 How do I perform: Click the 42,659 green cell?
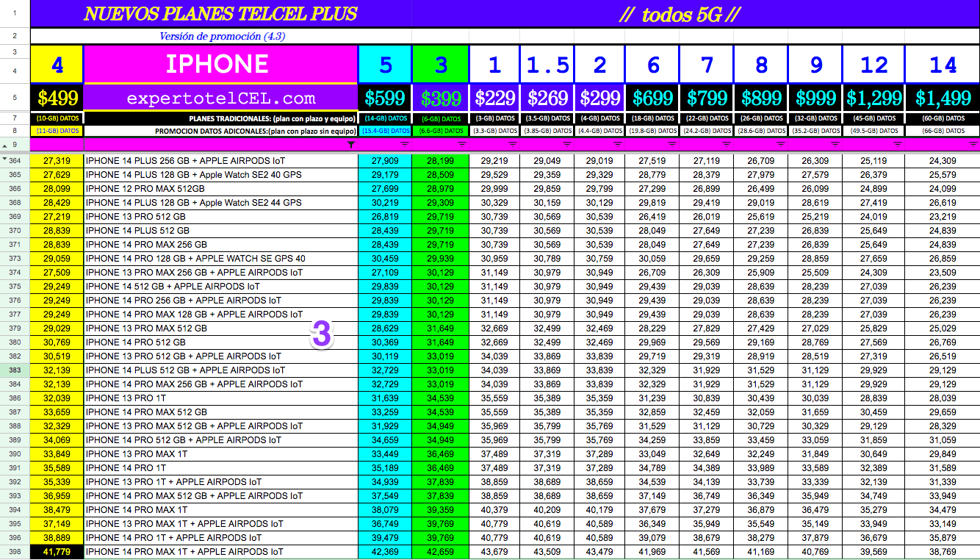click(x=441, y=552)
